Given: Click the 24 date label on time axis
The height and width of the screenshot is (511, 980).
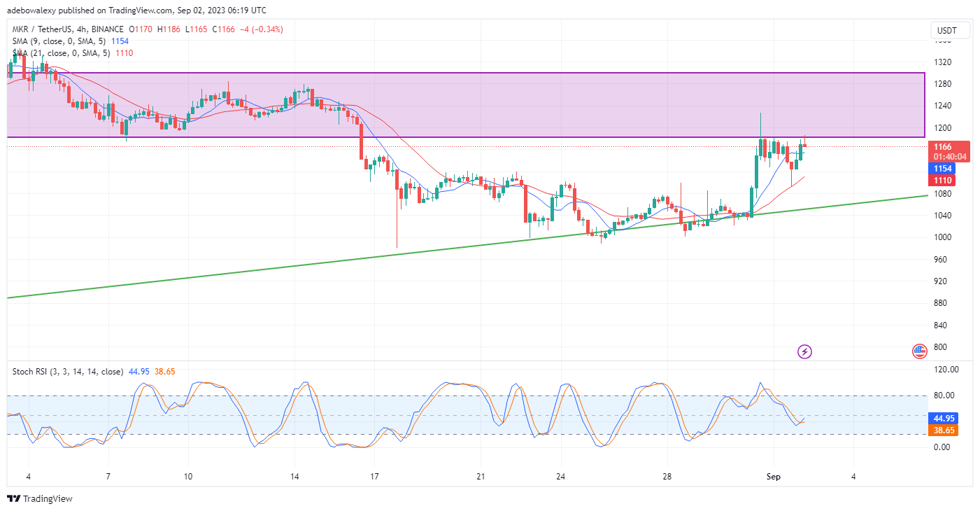Looking at the screenshot, I should (561, 477).
